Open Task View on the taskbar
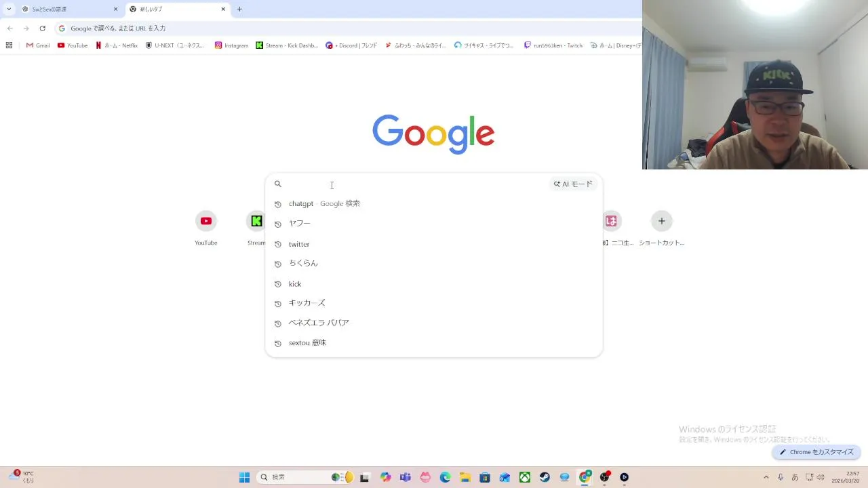 click(x=365, y=477)
